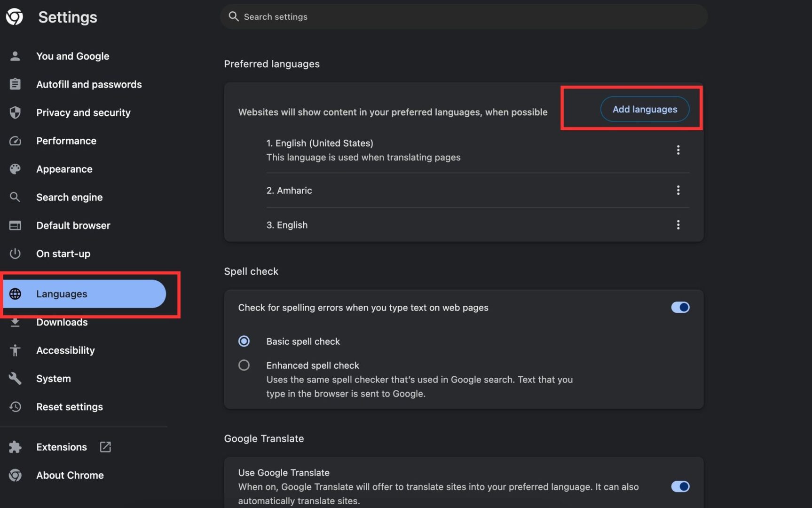Select the System wrench icon
The width and height of the screenshot is (812, 508).
click(x=16, y=378)
